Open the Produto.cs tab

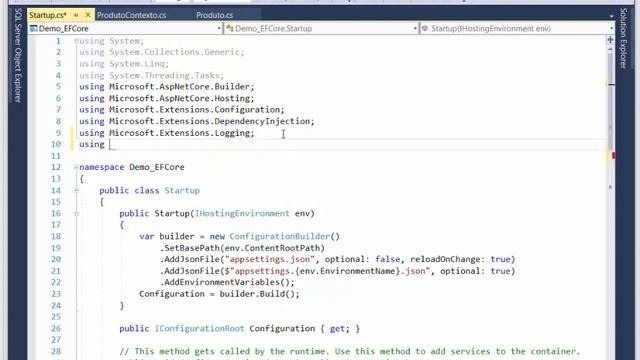pyautogui.click(x=214, y=15)
